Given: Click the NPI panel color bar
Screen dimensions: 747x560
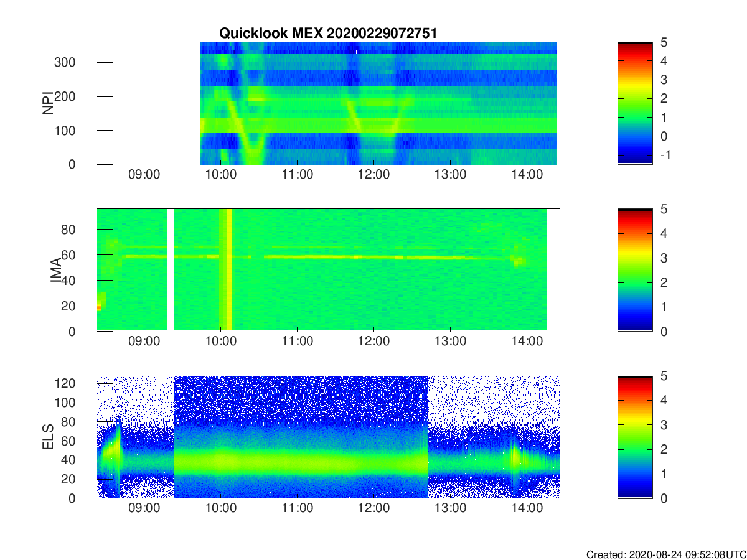Looking at the screenshot, I should [635, 103].
